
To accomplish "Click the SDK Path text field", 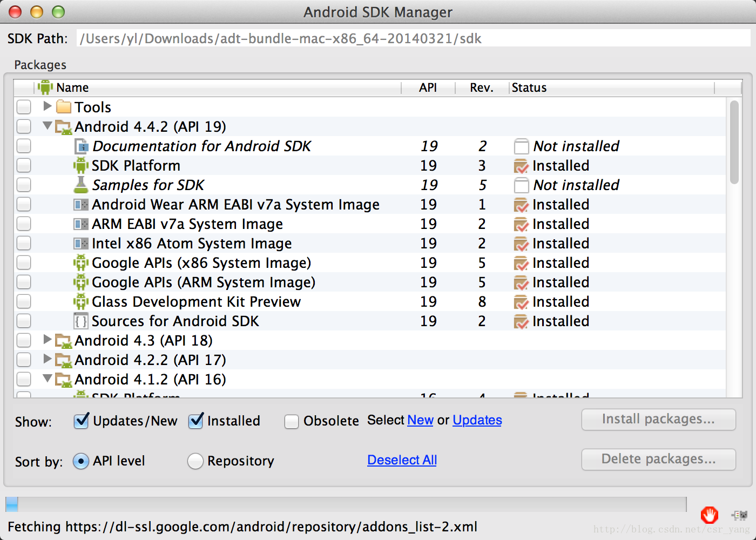I will [x=413, y=38].
